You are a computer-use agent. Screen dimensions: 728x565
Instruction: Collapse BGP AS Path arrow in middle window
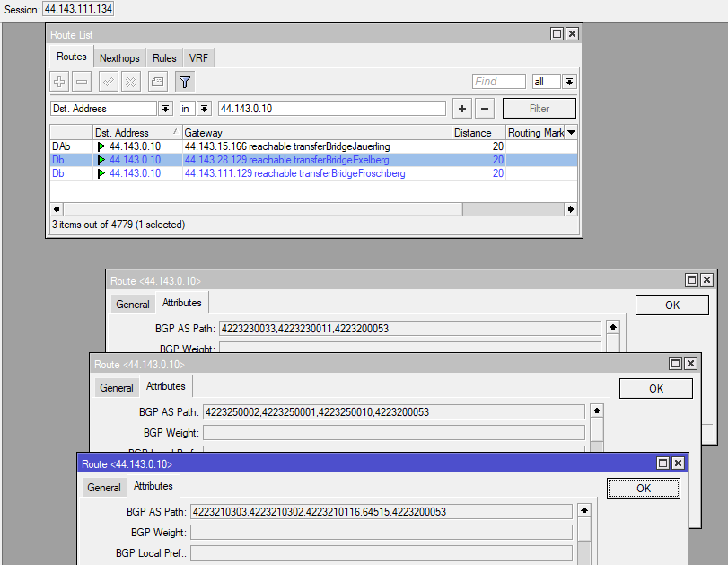597,411
